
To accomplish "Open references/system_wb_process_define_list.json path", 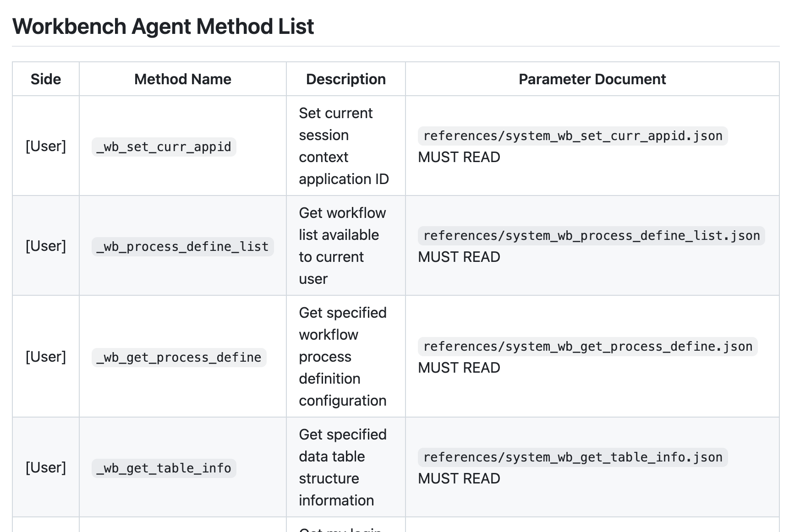I will (592, 236).
